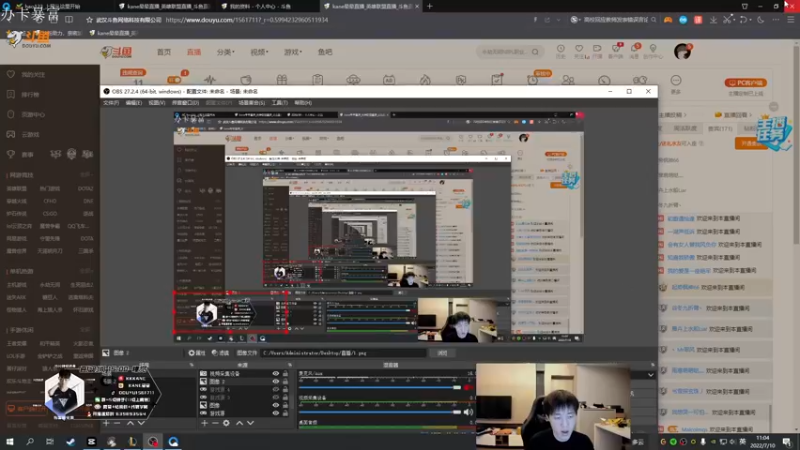Open source 滤镜 filters in OBS toolbar
The width and height of the screenshot is (800, 450).
click(220, 353)
